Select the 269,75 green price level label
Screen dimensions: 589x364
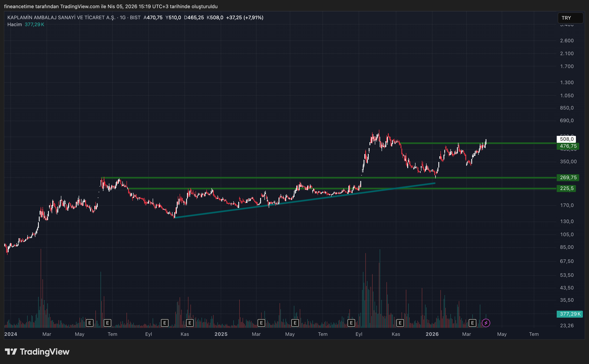568,178
